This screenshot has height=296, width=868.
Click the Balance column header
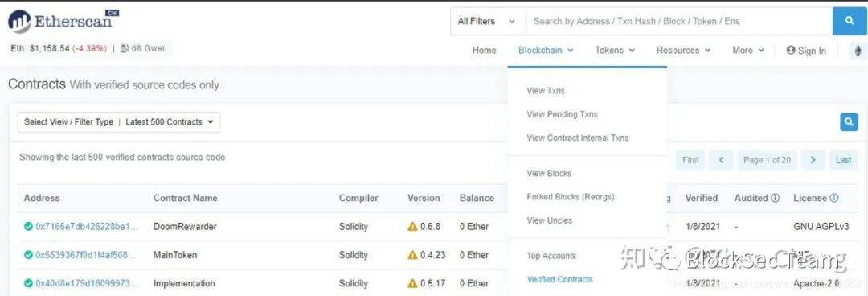point(477,198)
